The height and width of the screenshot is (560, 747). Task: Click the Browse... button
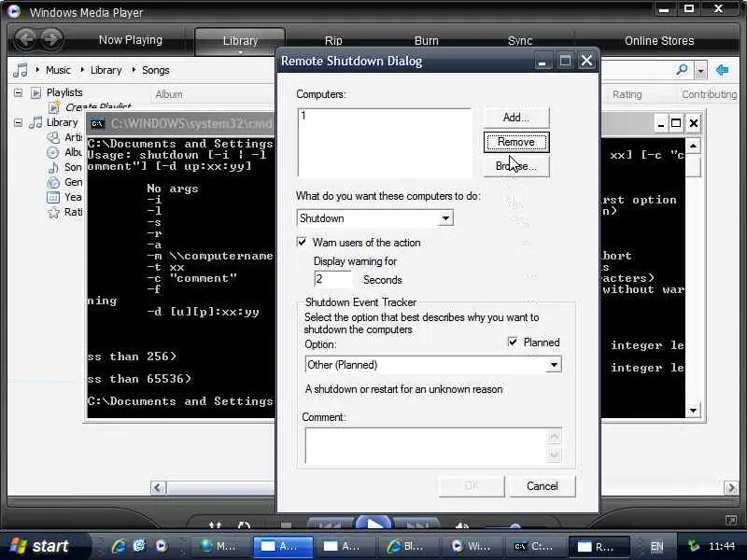(x=516, y=166)
